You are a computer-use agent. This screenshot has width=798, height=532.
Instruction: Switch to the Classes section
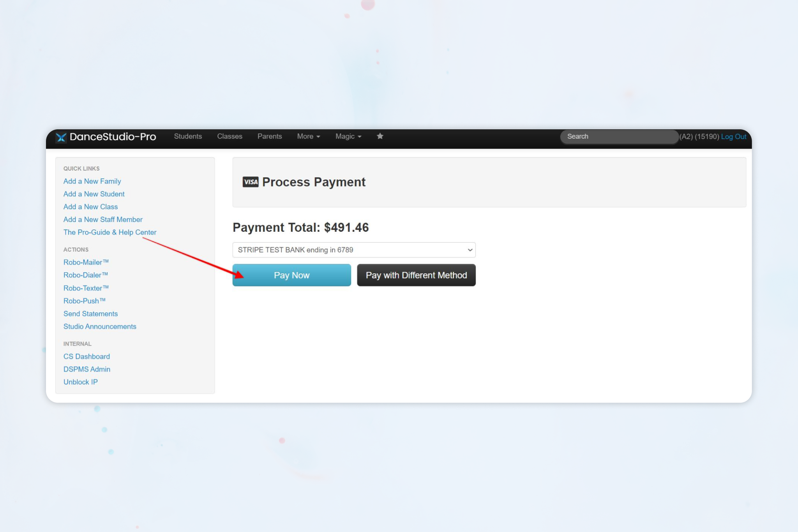[x=230, y=136]
